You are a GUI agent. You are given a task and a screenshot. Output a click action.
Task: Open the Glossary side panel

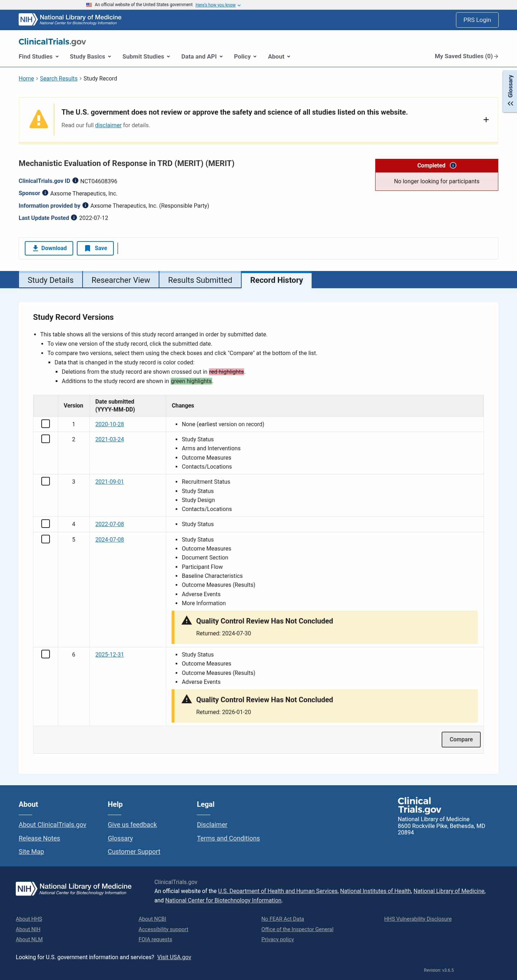coord(510,91)
